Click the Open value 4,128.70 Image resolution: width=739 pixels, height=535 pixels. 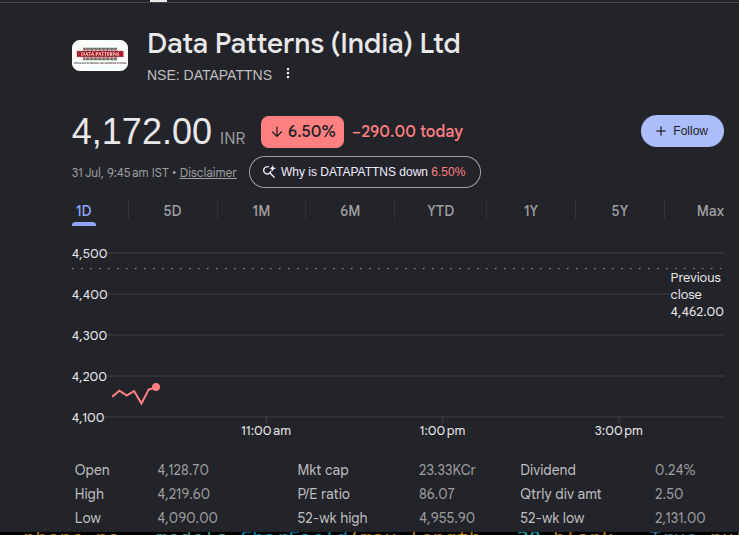pos(183,470)
